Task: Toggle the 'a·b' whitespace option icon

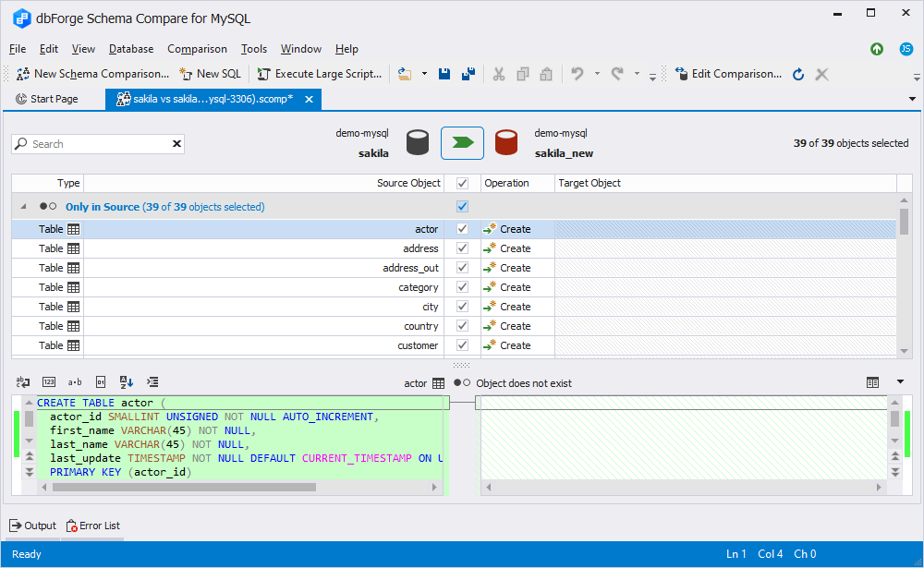Action: click(75, 381)
